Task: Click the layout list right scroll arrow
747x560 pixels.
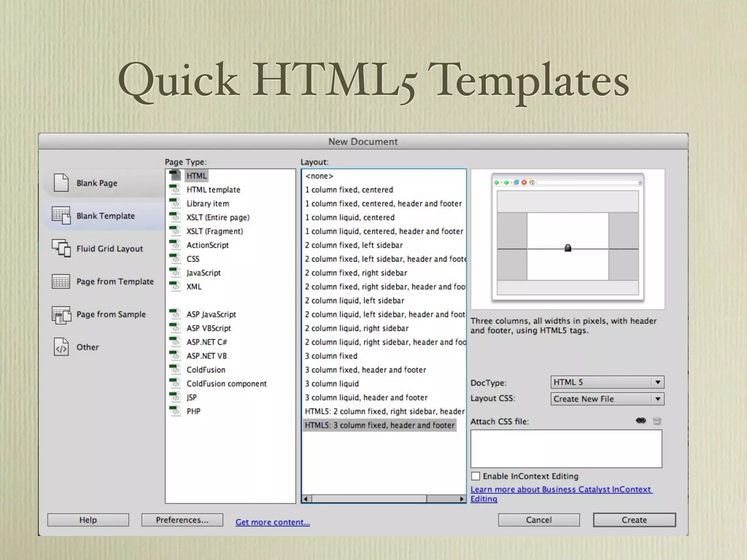Action: tap(462, 499)
